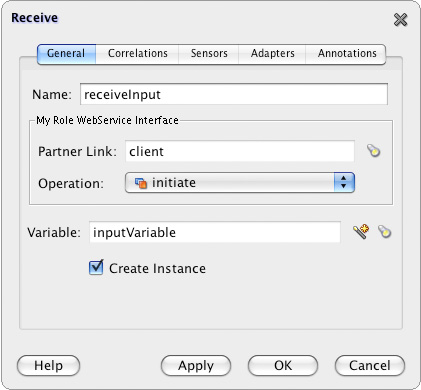This screenshot has width=421, height=390.
Task: Confirm the dialog with OK
Action: (283, 366)
